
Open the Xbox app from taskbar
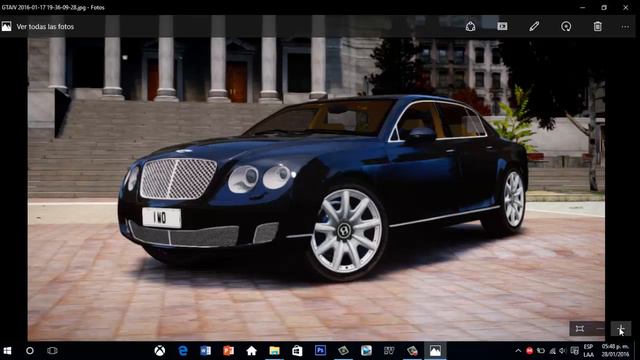(x=160, y=351)
